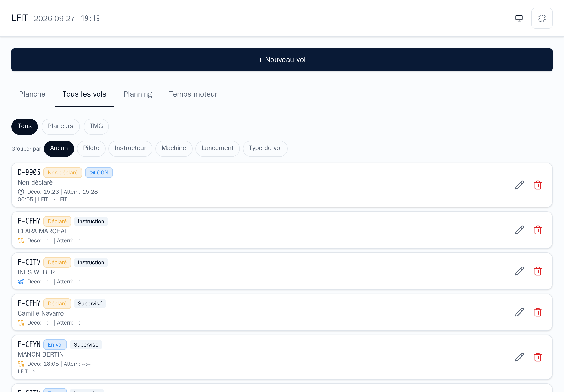Click the unlink sync icon button

(542, 18)
